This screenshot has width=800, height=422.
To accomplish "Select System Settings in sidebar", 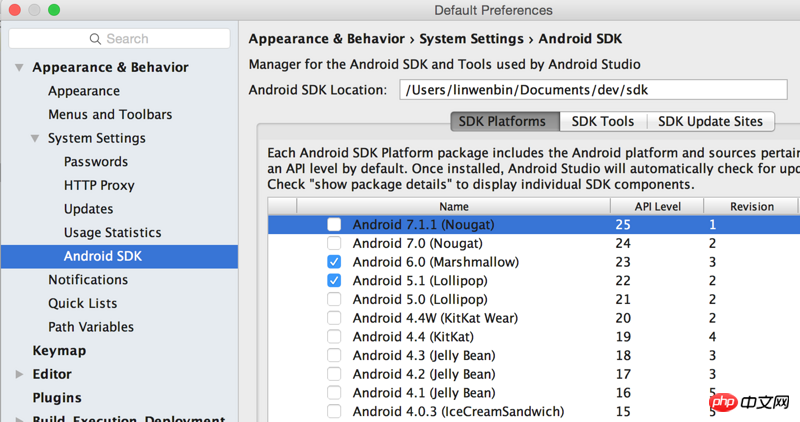I will 97,138.
